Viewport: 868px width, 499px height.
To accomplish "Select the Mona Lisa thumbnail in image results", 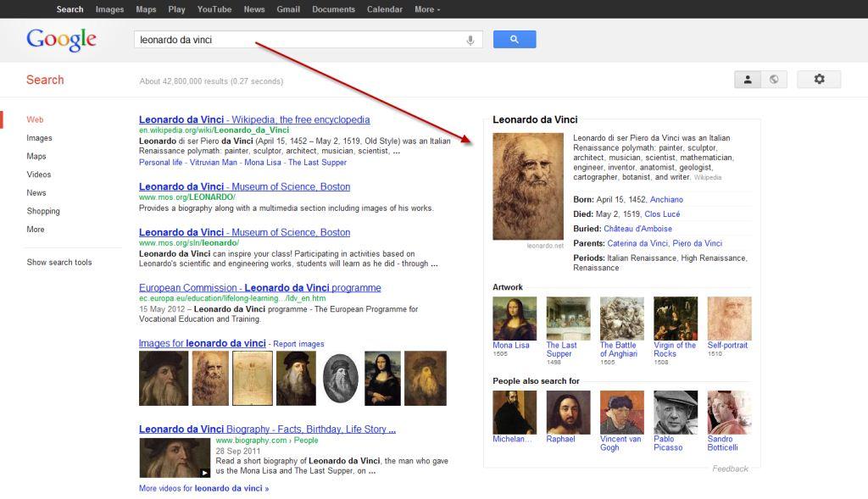I will pyautogui.click(x=382, y=379).
